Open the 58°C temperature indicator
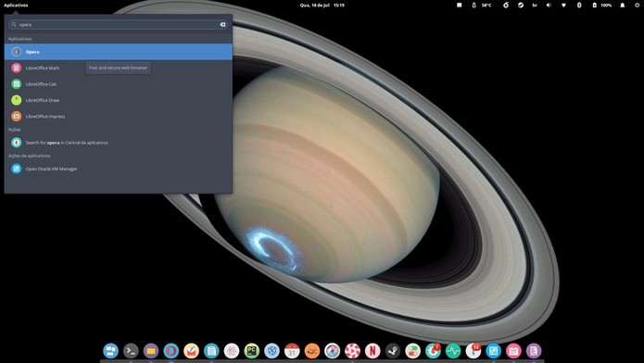The image size is (644, 363). [x=482, y=6]
